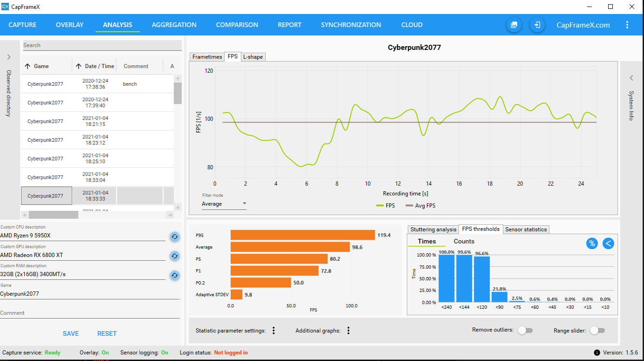This screenshot has height=361, width=644.
Task: Click the Custom RAM description field
Action: 82,274
